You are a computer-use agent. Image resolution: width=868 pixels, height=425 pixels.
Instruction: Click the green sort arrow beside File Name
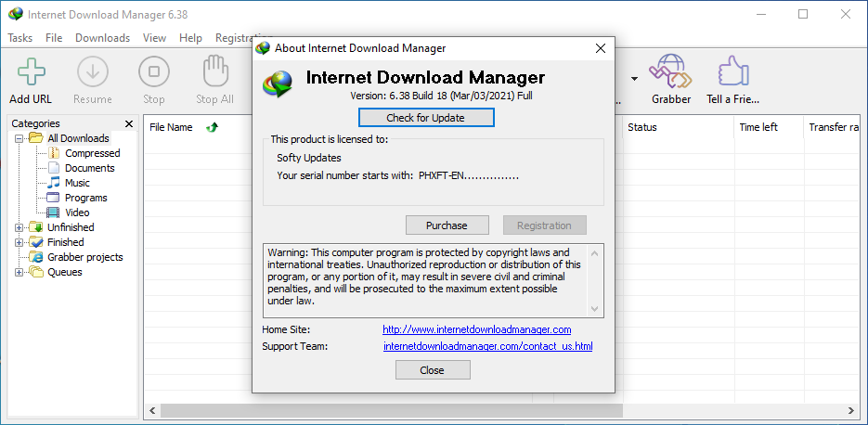212,127
